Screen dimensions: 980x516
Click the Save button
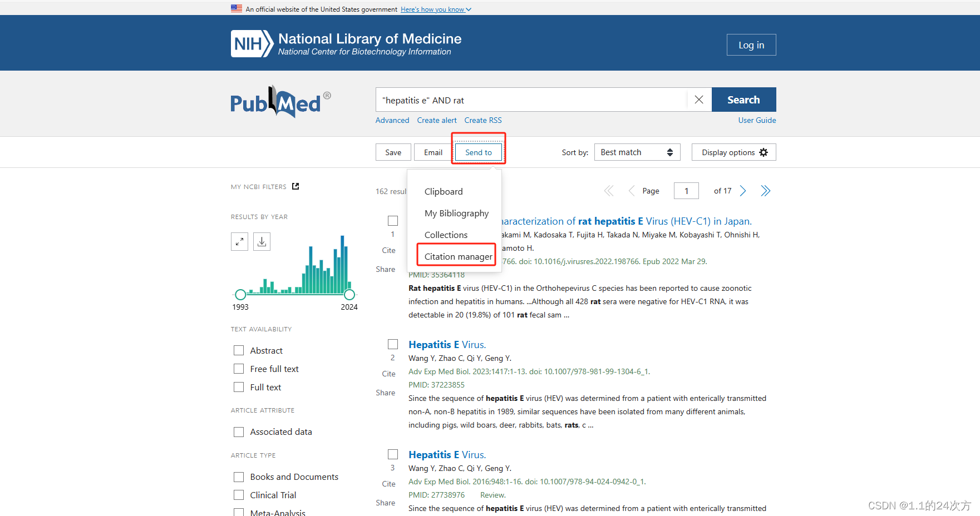pyautogui.click(x=393, y=152)
